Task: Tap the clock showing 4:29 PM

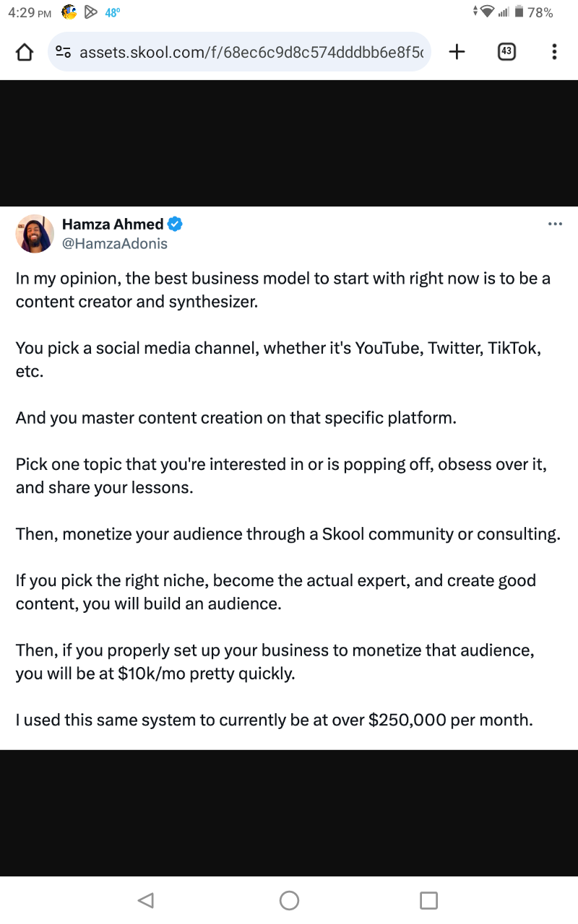Action: [30, 12]
